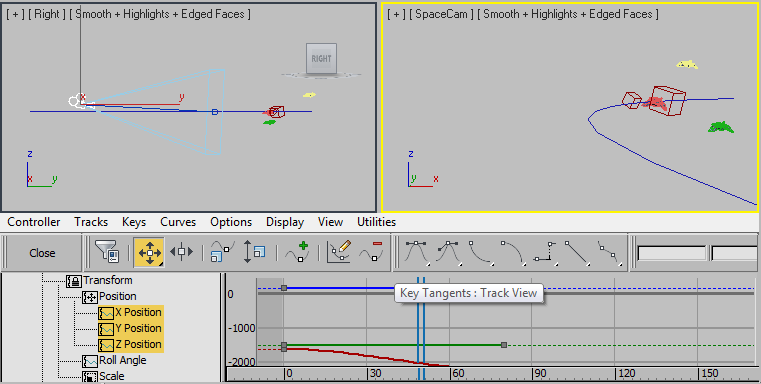Select the Move Keys tool
This screenshot has height=384, width=761.
pyautogui.click(x=149, y=252)
